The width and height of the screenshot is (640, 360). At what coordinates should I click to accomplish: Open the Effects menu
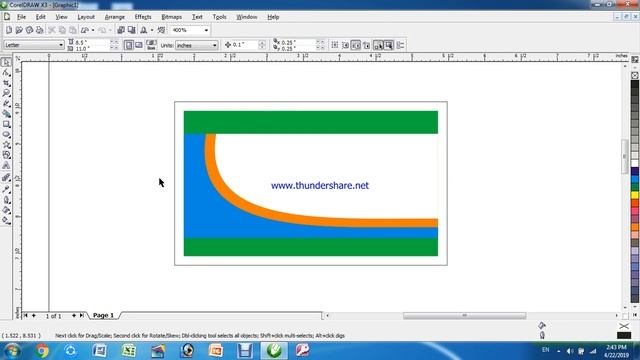pos(143,17)
